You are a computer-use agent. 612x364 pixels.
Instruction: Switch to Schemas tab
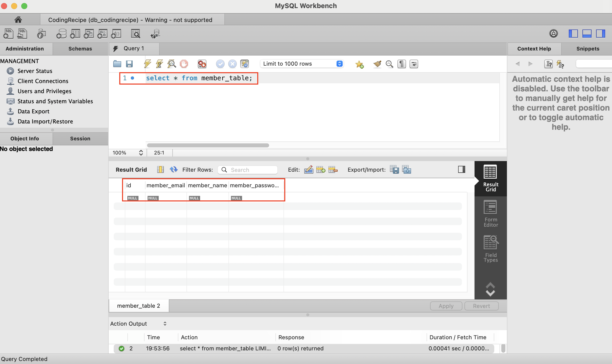[x=80, y=49]
